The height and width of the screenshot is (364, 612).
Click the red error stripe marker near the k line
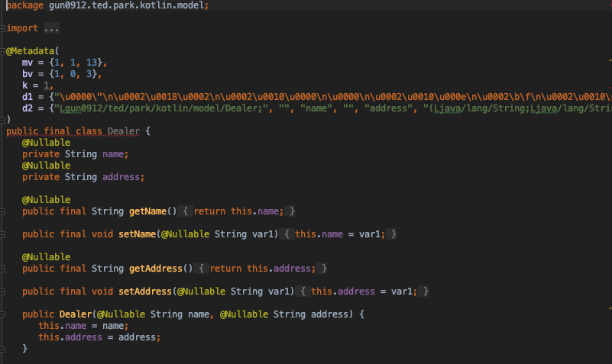(610, 88)
